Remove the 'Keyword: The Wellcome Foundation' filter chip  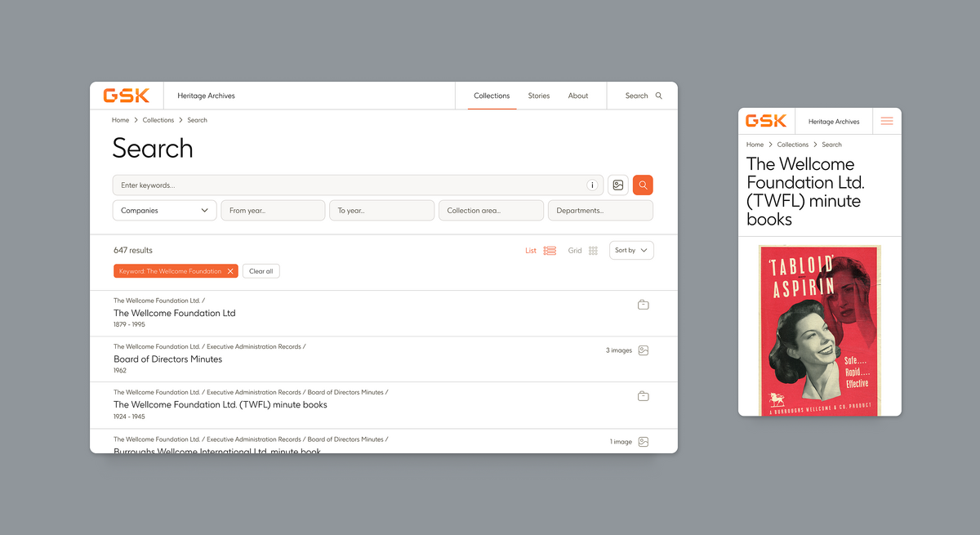(x=229, y=270)
